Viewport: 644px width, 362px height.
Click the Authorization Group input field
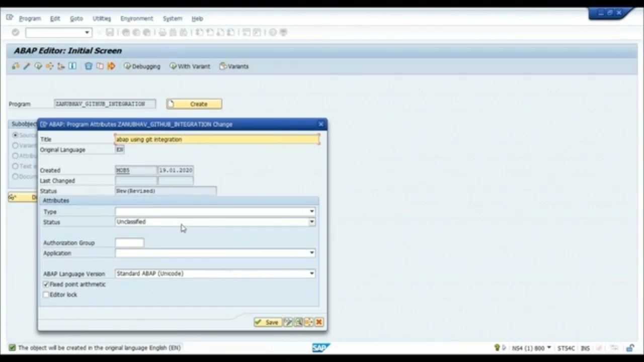(x=130, y=243)
